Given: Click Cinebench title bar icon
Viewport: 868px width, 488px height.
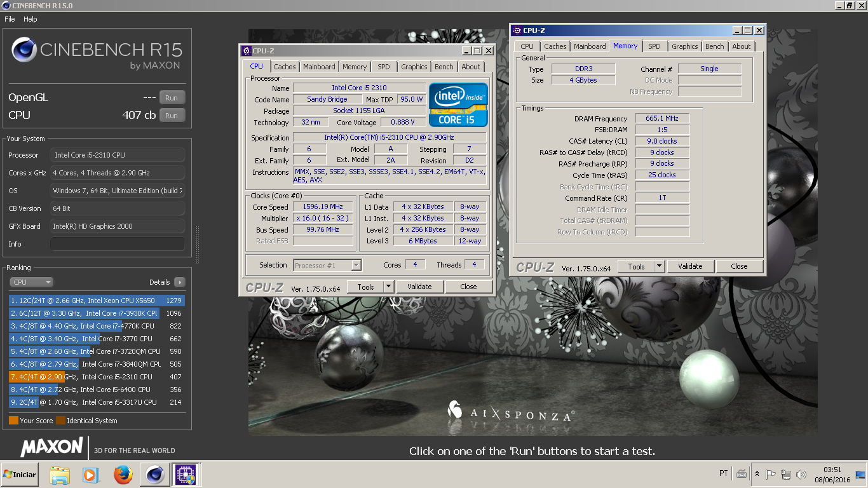Looking at the screenshot, I should pyautogui.click(x=6, y=5).
